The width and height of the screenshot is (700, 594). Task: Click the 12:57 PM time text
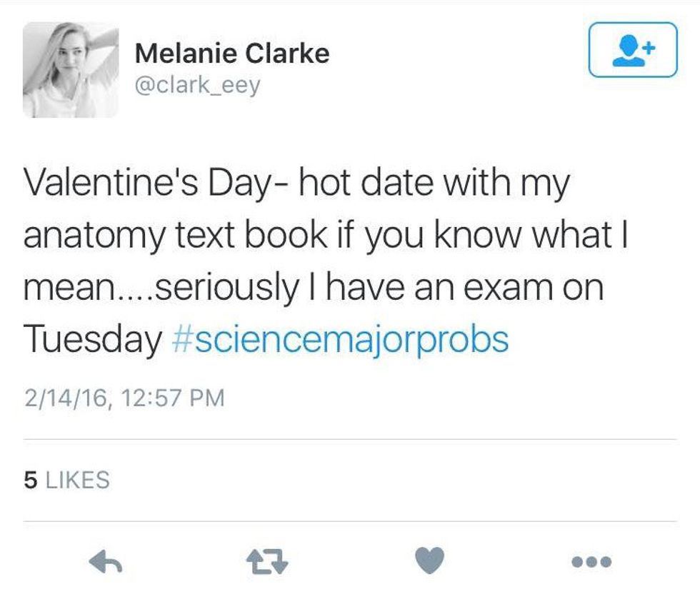(174, 397)
